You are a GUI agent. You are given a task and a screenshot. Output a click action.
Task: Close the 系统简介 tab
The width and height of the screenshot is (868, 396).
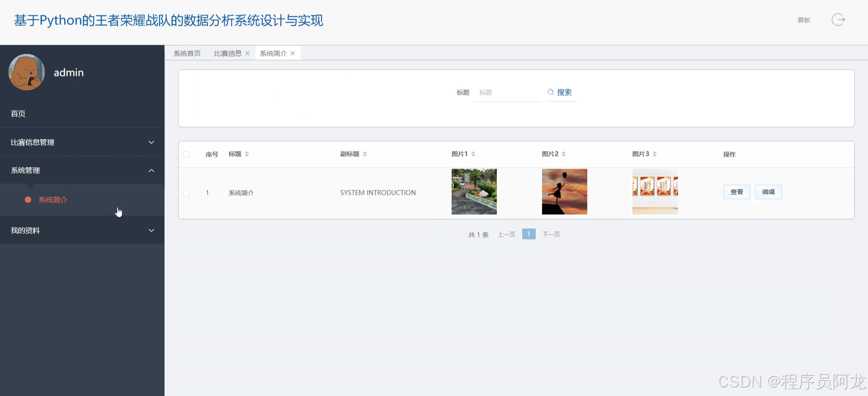(x=292, y=53)
